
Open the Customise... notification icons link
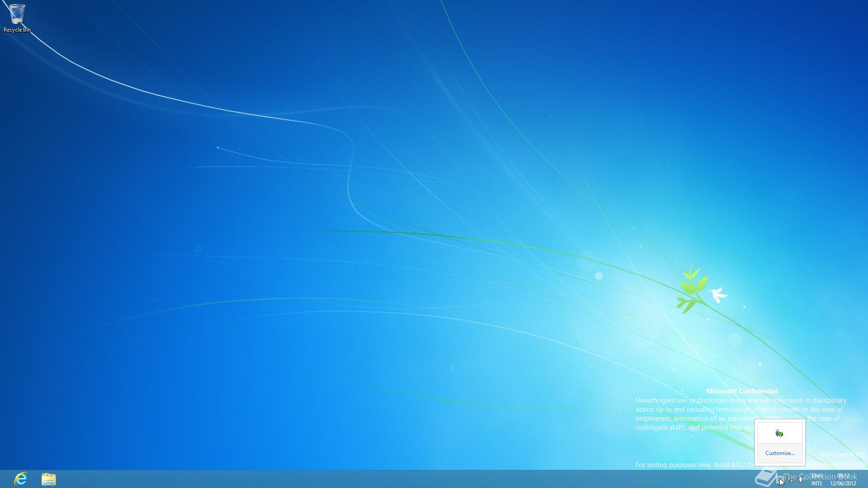click(779, 453)
